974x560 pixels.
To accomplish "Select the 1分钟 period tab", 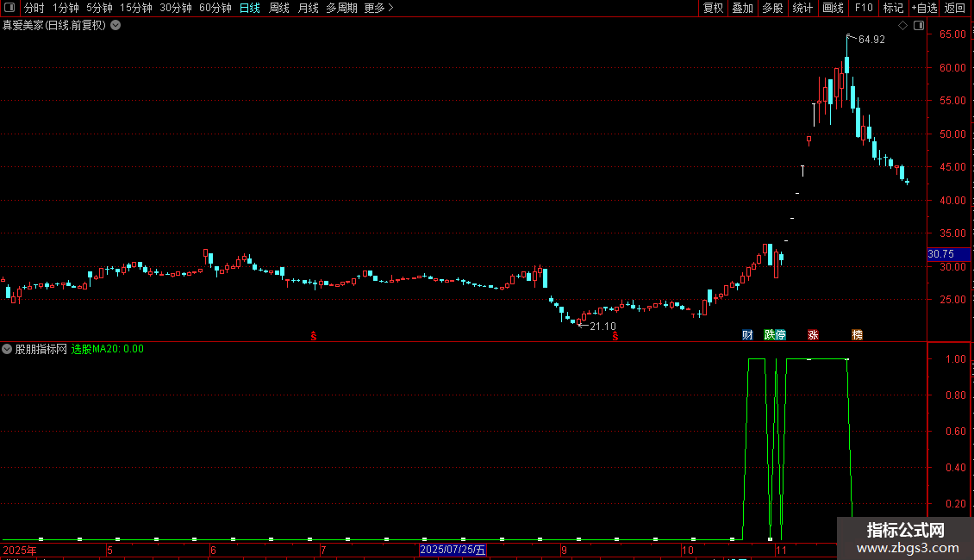I will coord(66,8).
